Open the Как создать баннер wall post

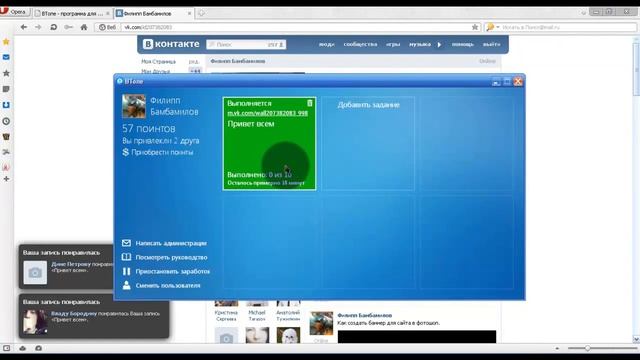388,323
